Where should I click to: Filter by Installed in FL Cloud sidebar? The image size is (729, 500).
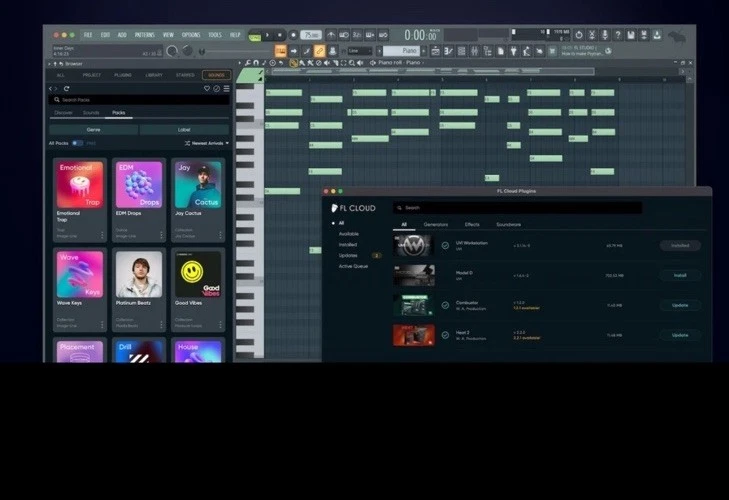click(x=348, y=245)
